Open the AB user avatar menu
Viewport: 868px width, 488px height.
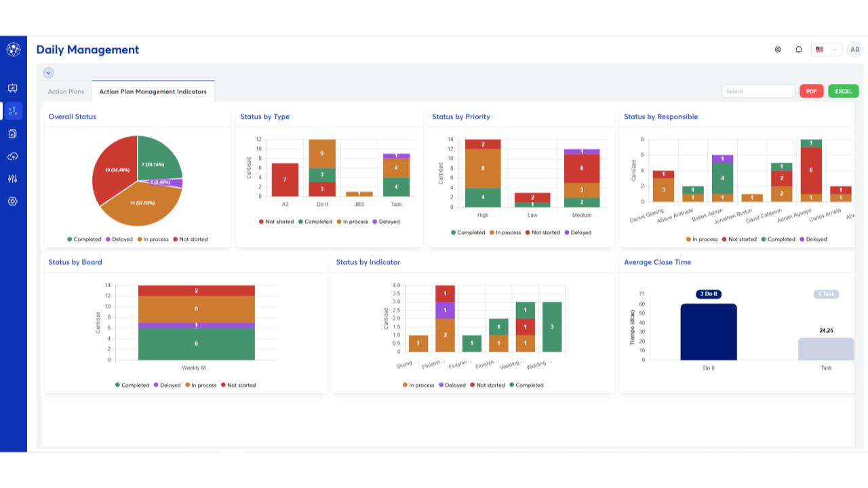pos(854,49)
